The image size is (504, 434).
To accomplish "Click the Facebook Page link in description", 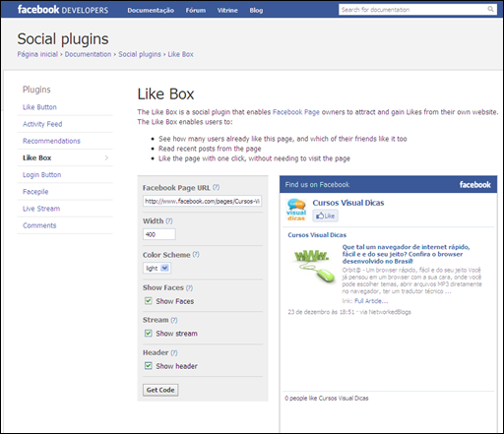I will [296, 112].
